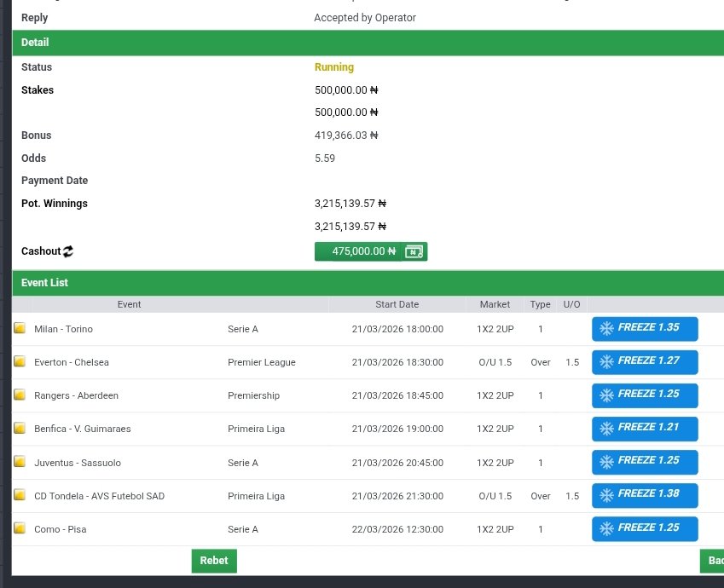The width and height of the screenshot is (724, 588).
Task: Click the Start Date column header
Action: (397, 304)
